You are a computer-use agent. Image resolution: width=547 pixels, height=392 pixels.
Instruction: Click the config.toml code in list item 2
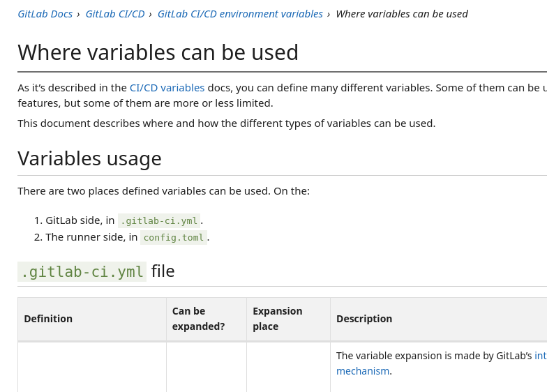[173, 237]
